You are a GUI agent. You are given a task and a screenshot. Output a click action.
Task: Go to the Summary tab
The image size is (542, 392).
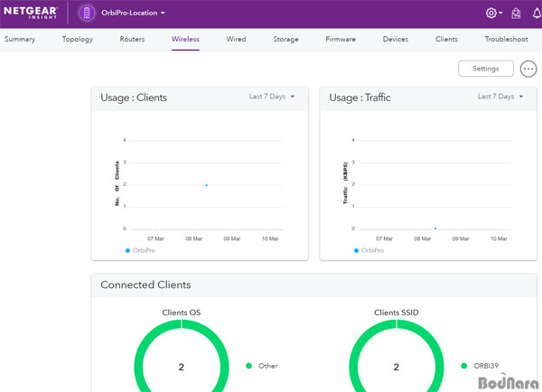(x=20, y=39)
